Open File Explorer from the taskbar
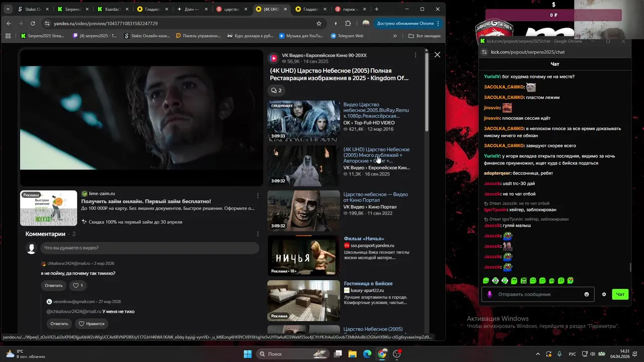644x362 pixels. pyautogui.click(x=353, y=354)
